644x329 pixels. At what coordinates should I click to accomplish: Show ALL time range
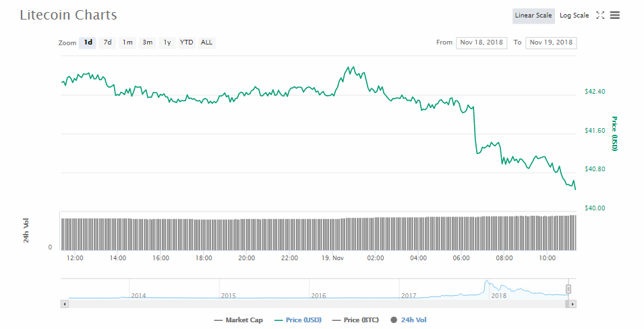click(206, 42)
